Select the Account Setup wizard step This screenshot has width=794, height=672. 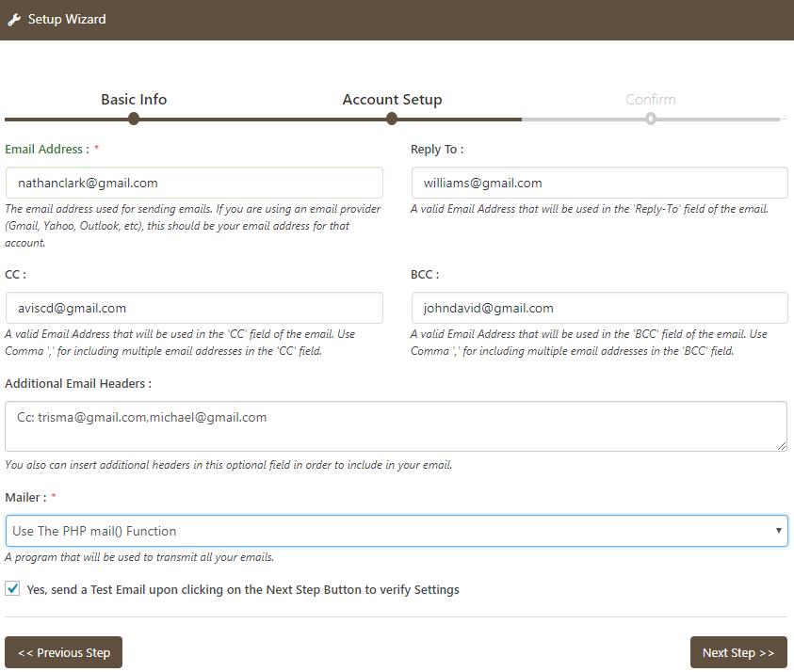pos(392,100)
